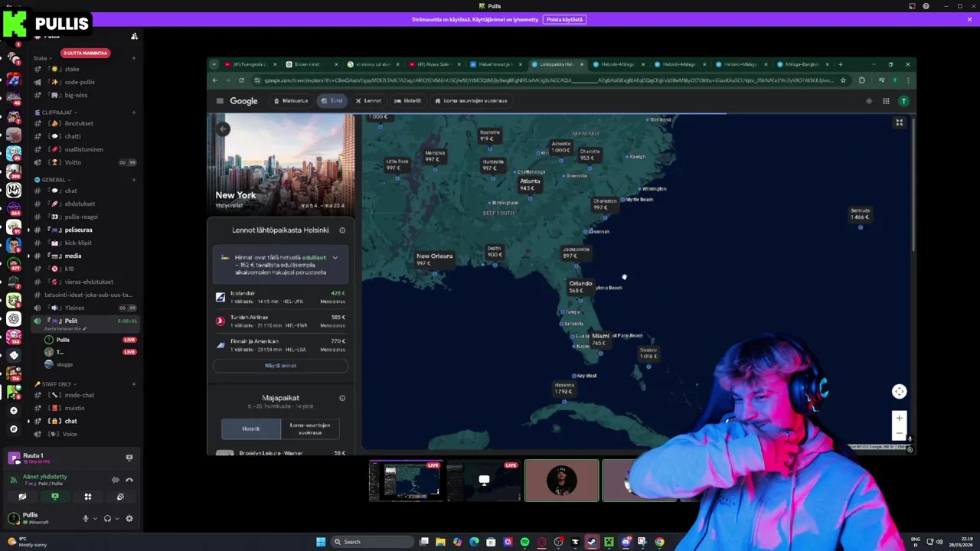980x551 pixels.
Task: Open Discord soundboard icon in voice panel
Action: pos(120,497)
